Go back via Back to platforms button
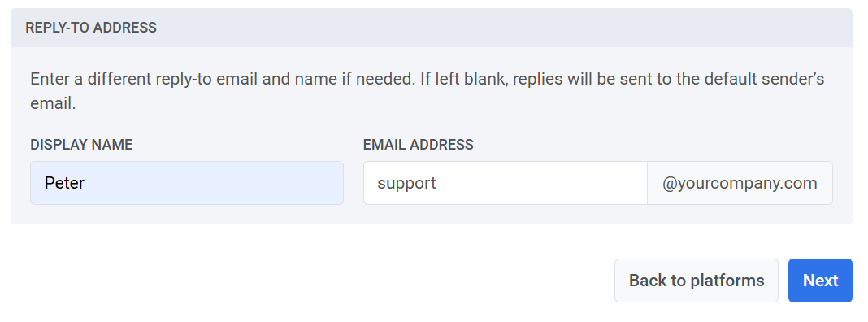 point(697,281)
